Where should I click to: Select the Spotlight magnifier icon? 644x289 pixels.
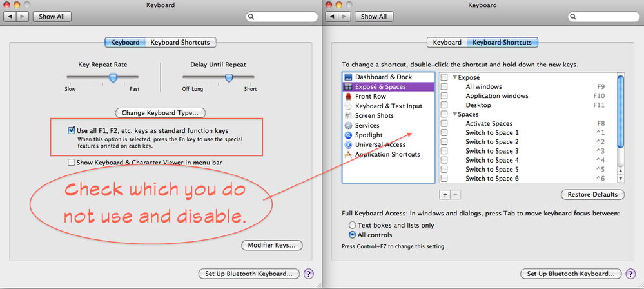348,135
